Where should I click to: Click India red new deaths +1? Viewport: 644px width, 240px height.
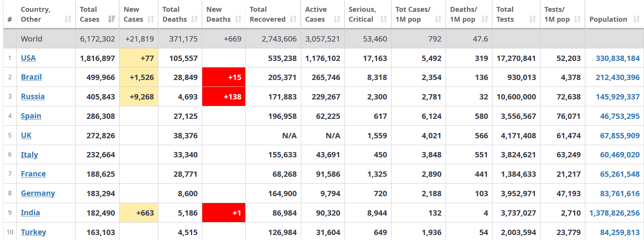(x=224, y=213)
